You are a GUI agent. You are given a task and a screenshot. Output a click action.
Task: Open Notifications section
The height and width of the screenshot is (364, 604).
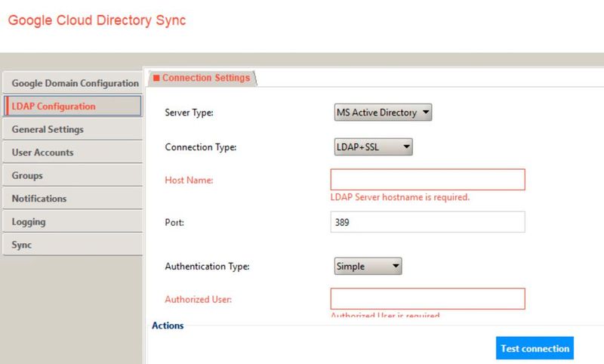(x=72, y=199)
